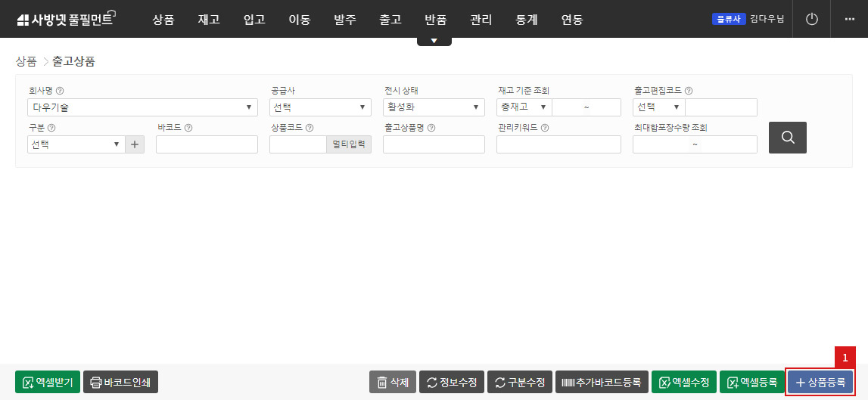
Task: Click the 엑셀받기 button
Action: pyautogui.click(x=48, y=382)
